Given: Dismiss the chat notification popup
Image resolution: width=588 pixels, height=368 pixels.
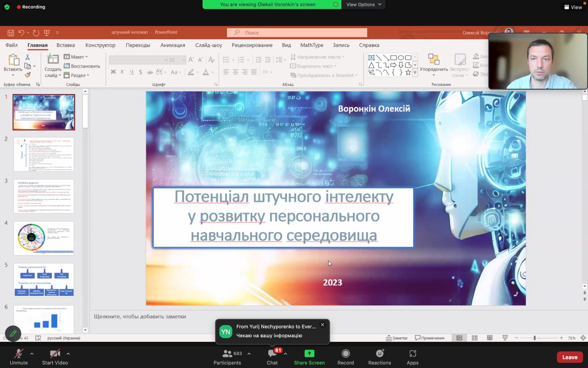Looking at the screenshot, I should pos(322,325).
